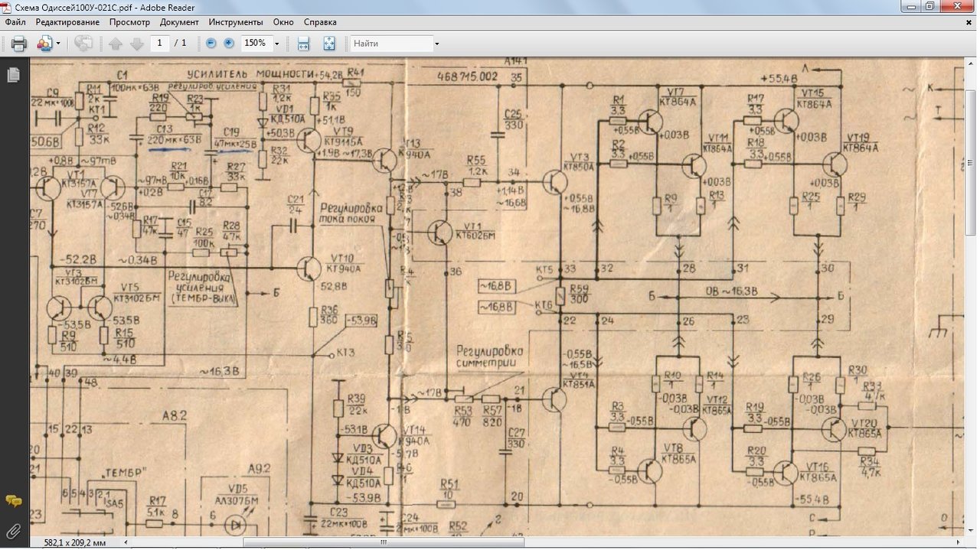The height and width of the screenshot is (550, 980).
Task: Click the fit width scrolling icon
Action: pyautogui.click(x=303, y=44)
